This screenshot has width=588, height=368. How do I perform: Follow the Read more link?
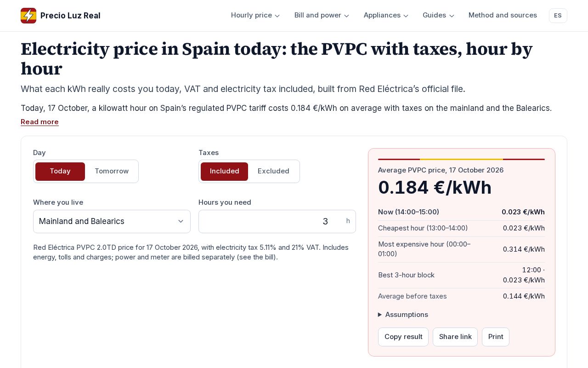point(40,122)
